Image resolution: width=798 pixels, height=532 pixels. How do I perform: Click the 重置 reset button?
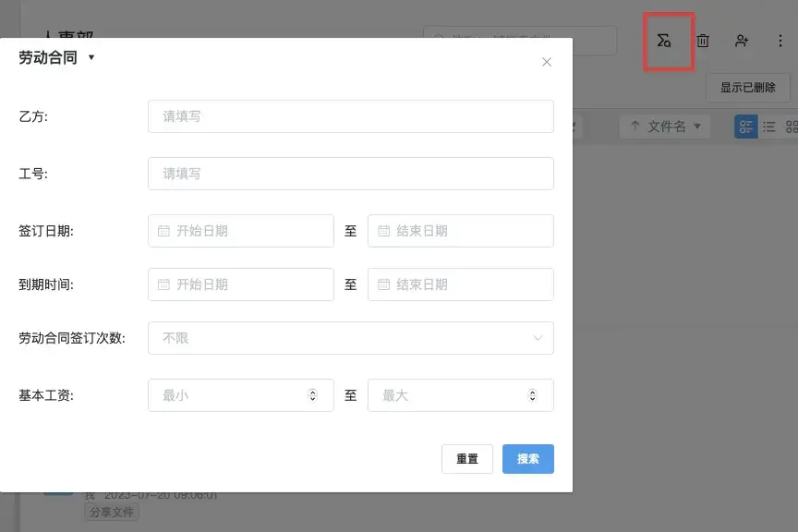pos(467,459)
